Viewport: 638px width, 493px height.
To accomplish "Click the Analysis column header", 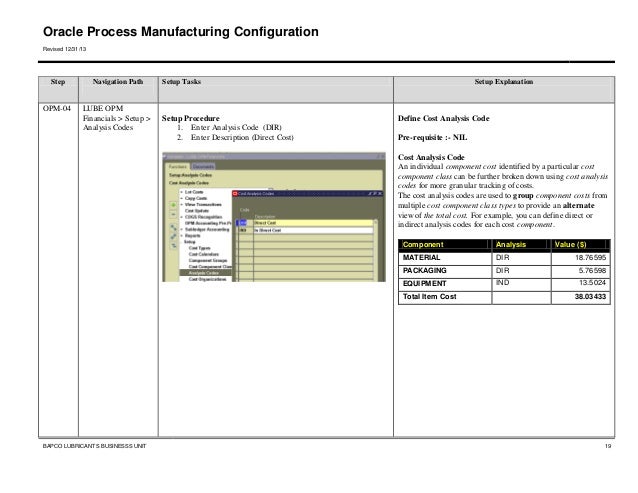I will (521, 245).
